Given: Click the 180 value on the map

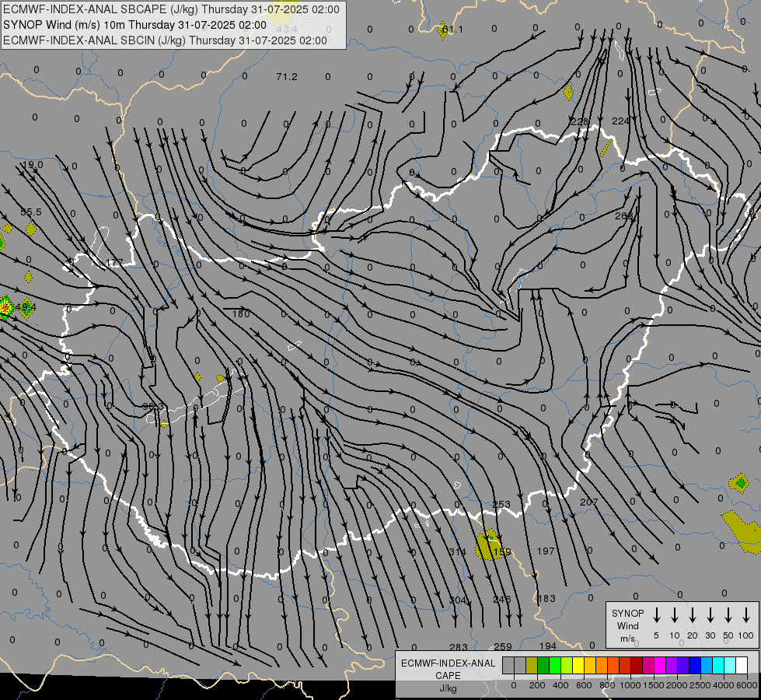Looking at the screenshot, I should [x=241, y=313].
